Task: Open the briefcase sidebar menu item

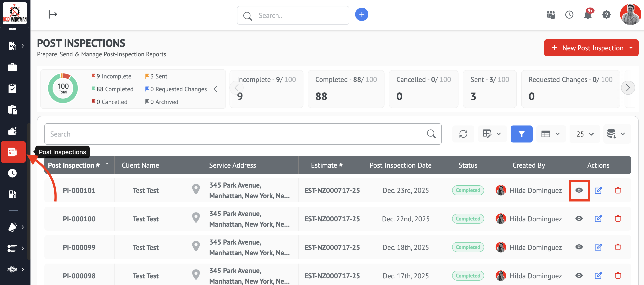Action: 12,67
